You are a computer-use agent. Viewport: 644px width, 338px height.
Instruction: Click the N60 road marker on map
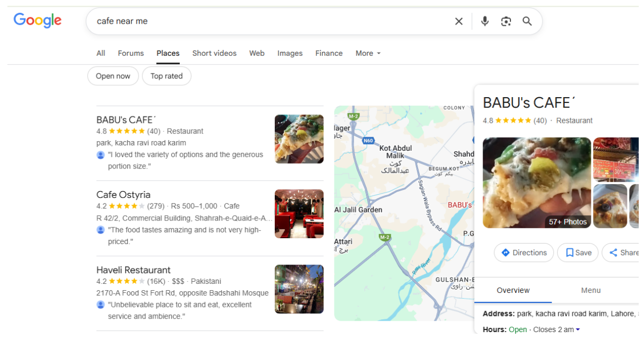368,141
